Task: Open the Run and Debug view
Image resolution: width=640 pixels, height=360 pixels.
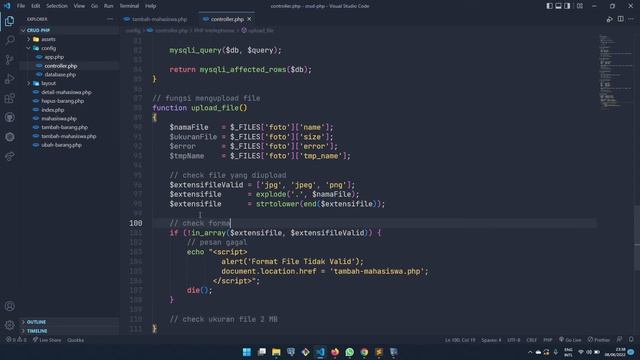Action: click(x=9, y=79)
